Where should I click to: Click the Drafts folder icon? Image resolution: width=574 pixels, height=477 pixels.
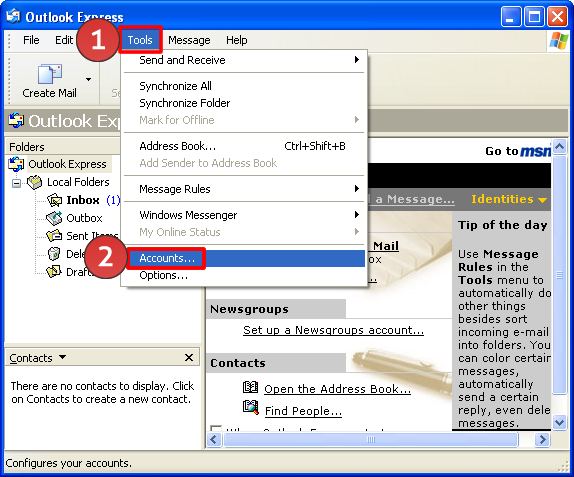[54, 271]
